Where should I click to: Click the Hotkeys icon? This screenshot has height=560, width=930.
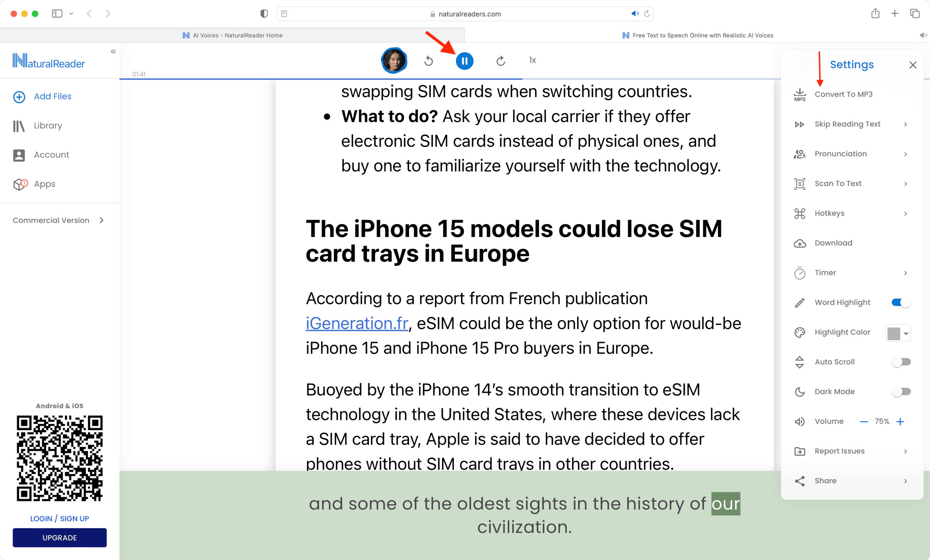point(800,212)
